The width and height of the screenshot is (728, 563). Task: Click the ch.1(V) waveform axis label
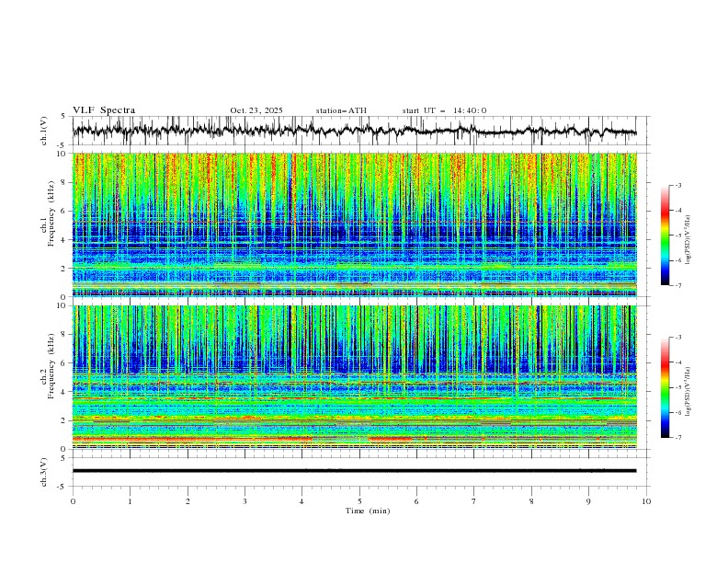click(x=44, y=131)
